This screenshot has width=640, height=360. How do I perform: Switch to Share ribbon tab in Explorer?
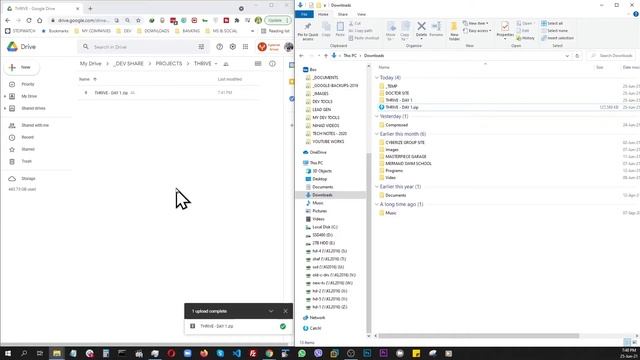click(x=342, y=14)
